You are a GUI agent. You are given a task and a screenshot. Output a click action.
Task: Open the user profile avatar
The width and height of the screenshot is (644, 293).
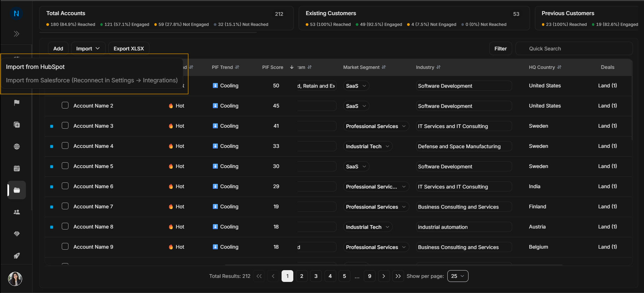coord(15,279)
